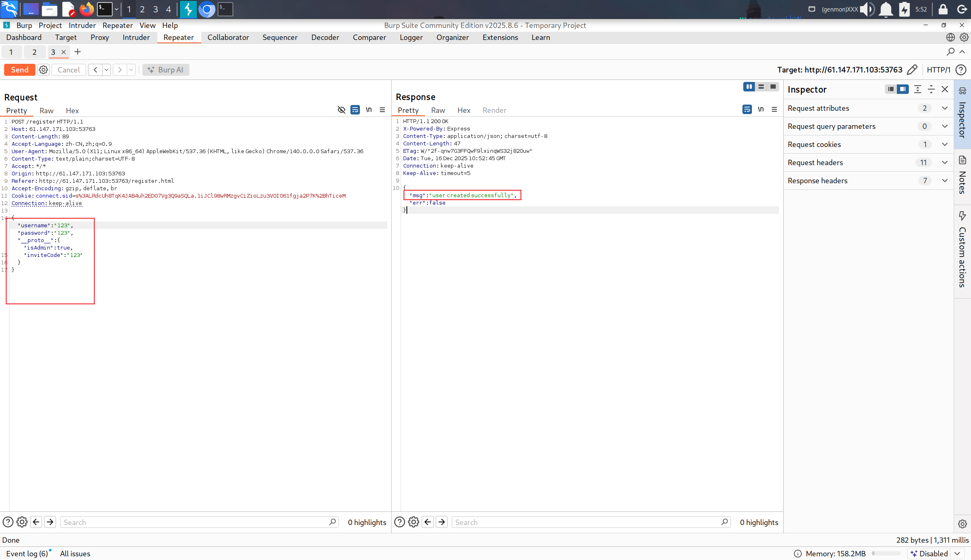The height and width of the screenshot is (560, 971).
Task: Switch to the side-by-side layout icon
Action: pos(749,87)
